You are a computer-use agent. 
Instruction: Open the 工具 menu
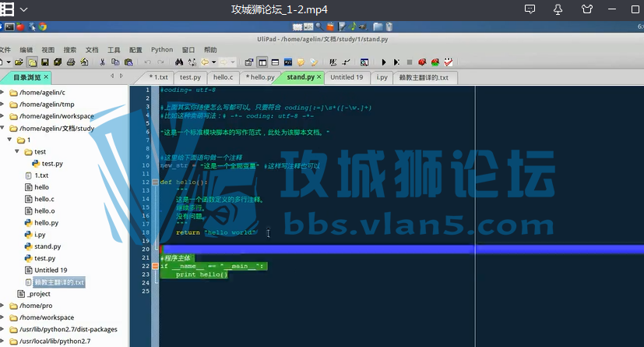[x=114, y=50]
